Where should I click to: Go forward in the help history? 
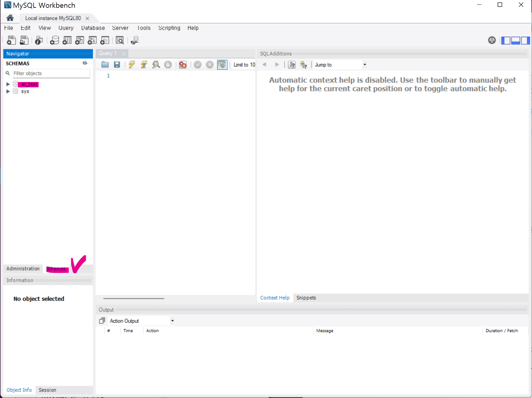click(x=277, y=64)
